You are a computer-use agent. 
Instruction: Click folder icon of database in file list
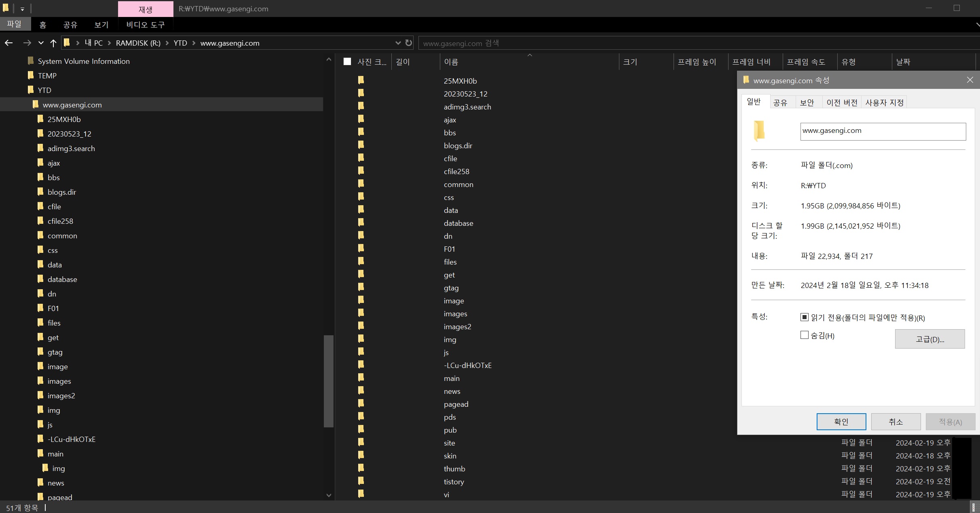click(361, 222)
